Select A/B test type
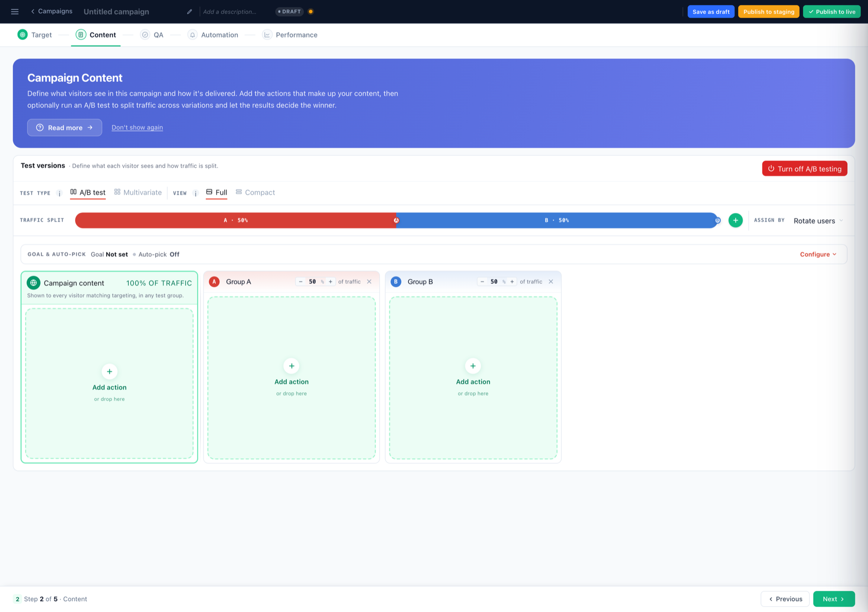The width and height of the screenshot is (868, 612). tap(88, 192)
